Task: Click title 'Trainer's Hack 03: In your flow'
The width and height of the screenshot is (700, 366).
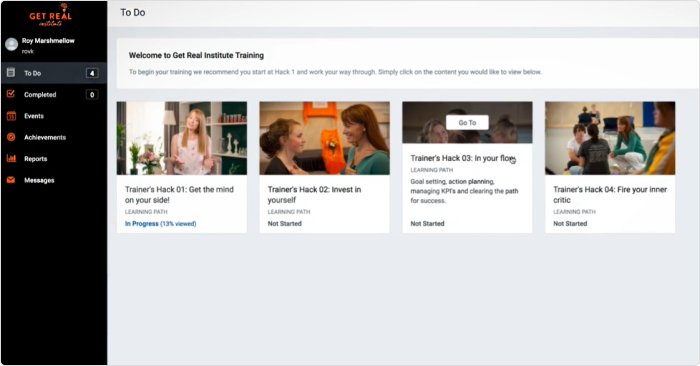Action: coord(462,158)
